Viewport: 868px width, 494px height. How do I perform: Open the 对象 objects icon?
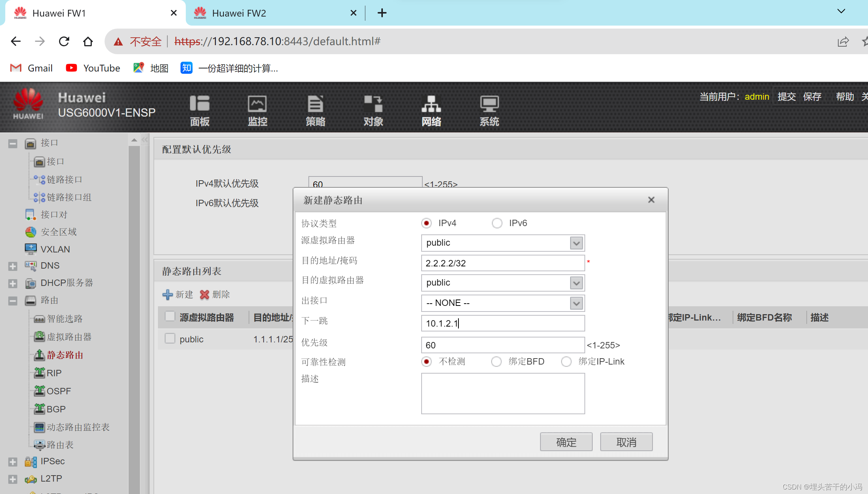pos(373,104)
